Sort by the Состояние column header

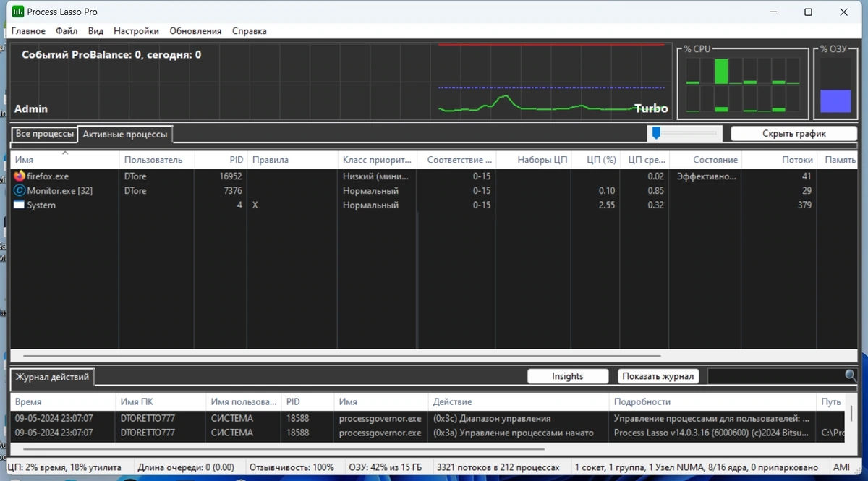[706, 160]
